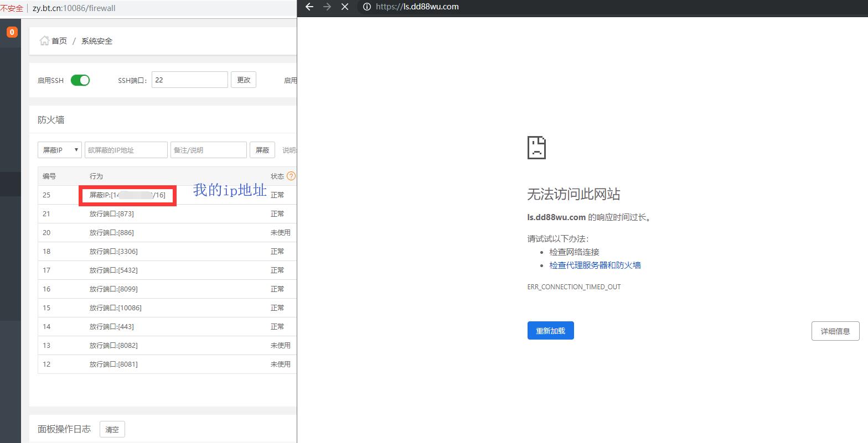Stop page loading with X icon
Viewport: 868px width, 443px height.
[x=345, y=7]
